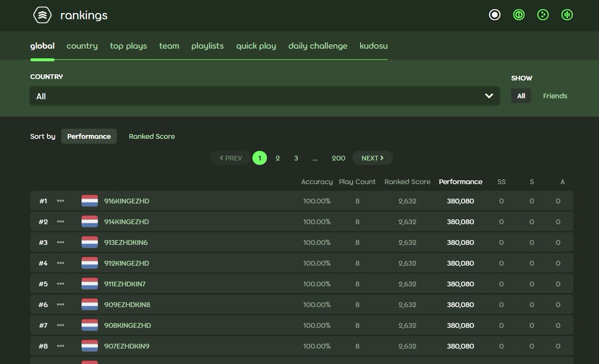Click 380,080 performance in row #3
This screenshot has width=599, height=364.
point(461,242)
